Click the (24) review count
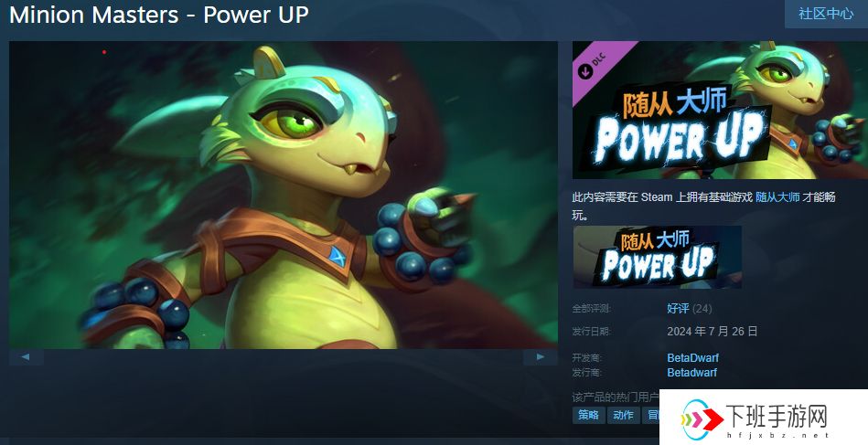This screenshot has width=868, height=445. pyautogui.click(x=702, y=309)
